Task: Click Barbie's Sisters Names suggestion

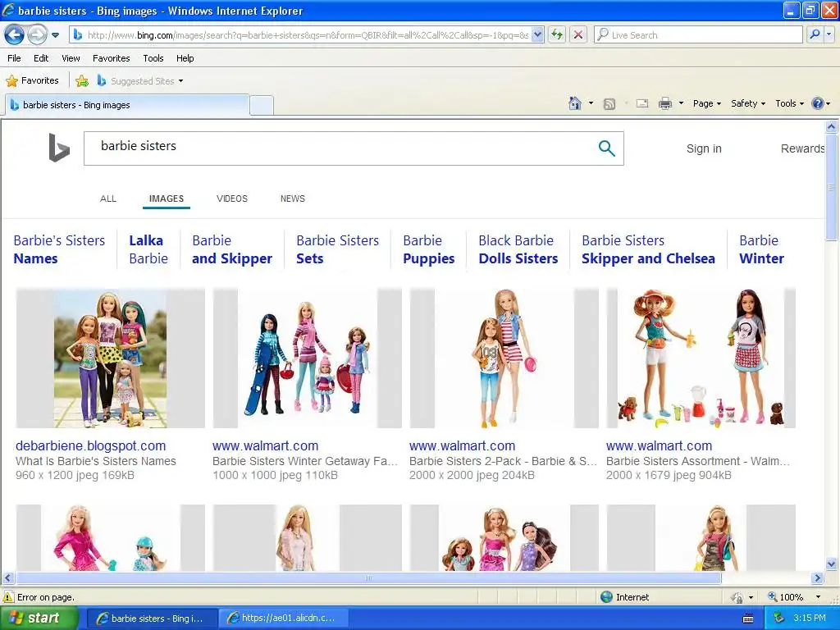Action: (59, 249)
